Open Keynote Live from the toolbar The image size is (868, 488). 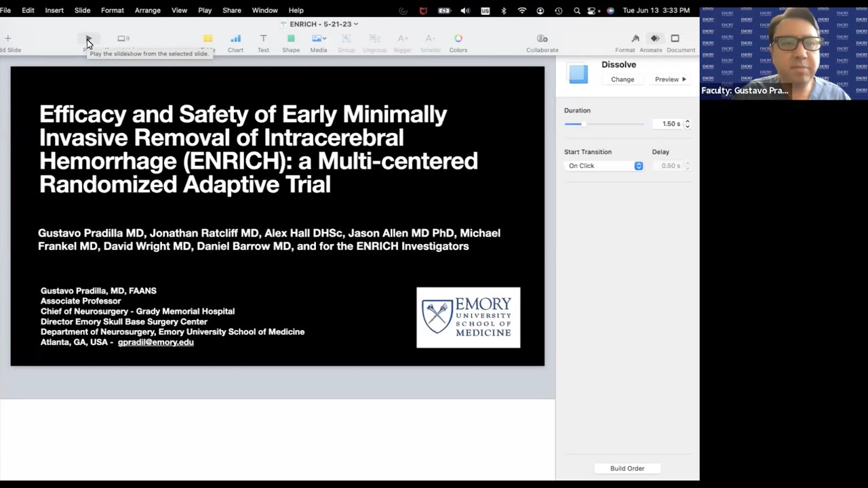[123, 39]
